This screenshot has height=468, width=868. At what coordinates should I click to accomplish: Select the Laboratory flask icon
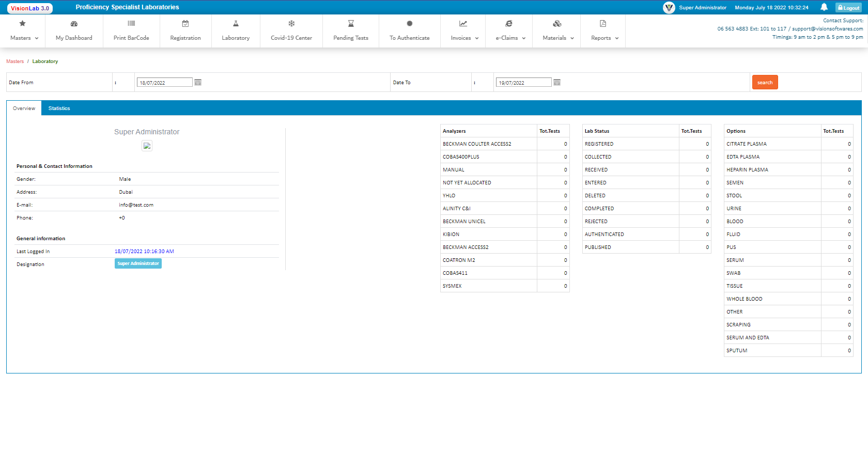click(236, 23)
